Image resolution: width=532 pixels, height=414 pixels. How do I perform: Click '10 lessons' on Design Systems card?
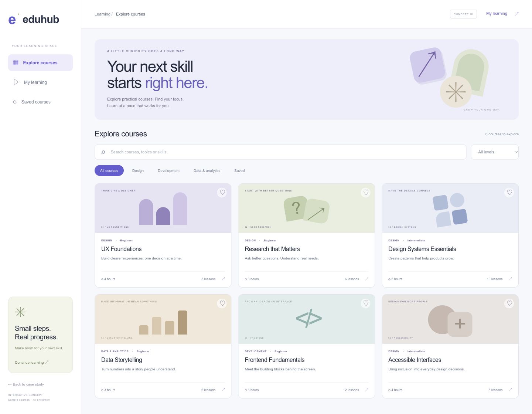495,279
